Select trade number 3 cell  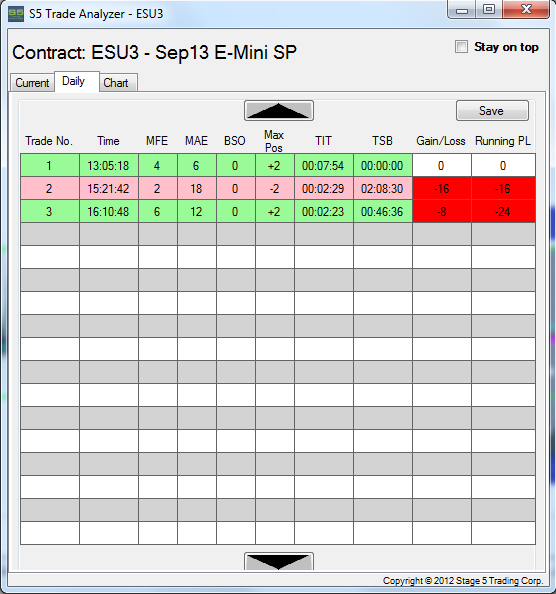[50, 211]
